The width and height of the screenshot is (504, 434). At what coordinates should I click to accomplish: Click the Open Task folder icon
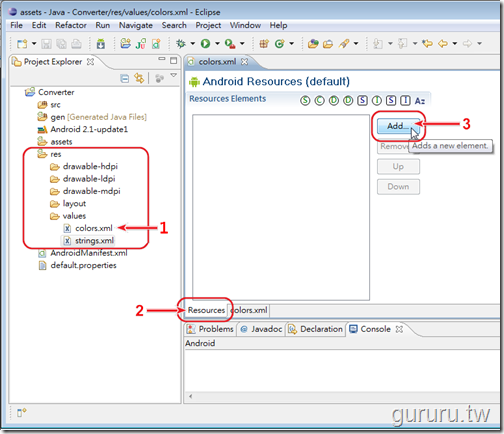tap(328, 44)
